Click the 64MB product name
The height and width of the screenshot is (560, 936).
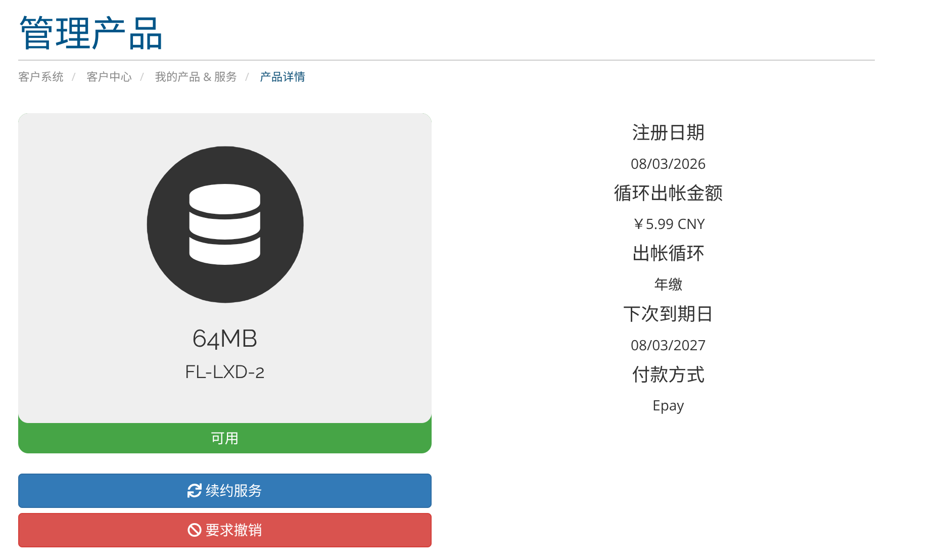point(224,339)
